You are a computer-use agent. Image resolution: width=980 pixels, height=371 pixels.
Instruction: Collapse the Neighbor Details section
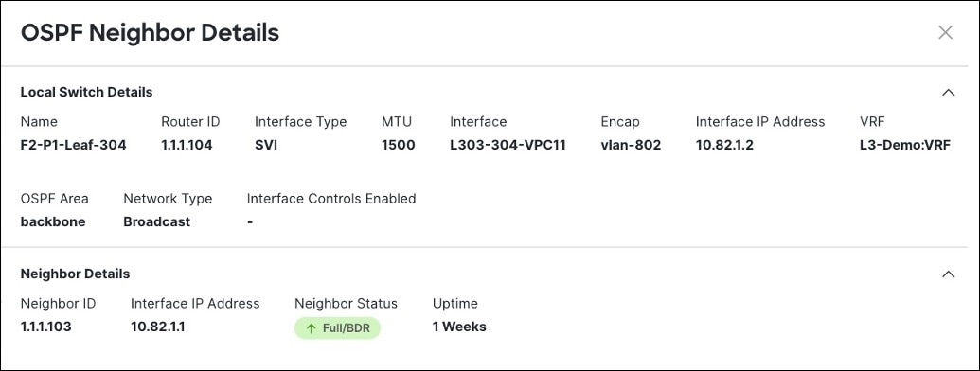click(x=948, y=274)
